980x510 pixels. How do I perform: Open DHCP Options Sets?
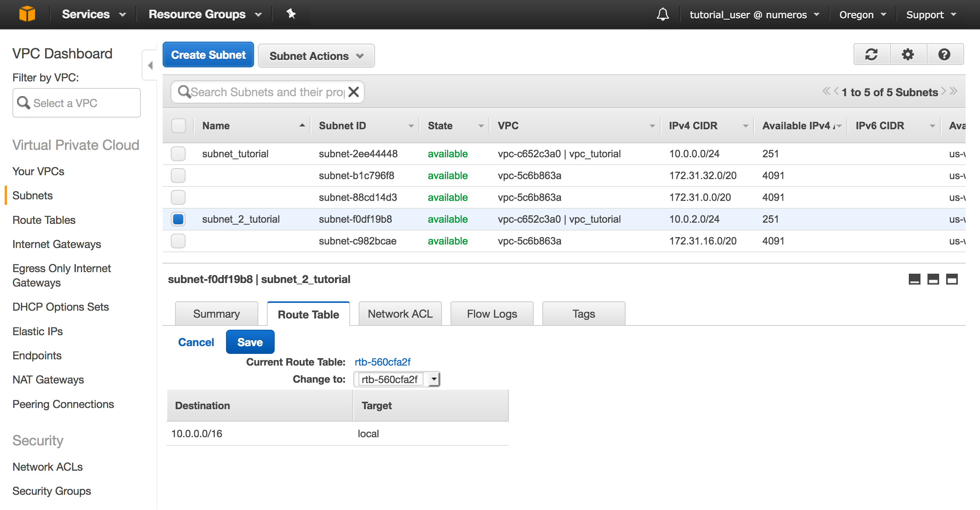[61, 307]
